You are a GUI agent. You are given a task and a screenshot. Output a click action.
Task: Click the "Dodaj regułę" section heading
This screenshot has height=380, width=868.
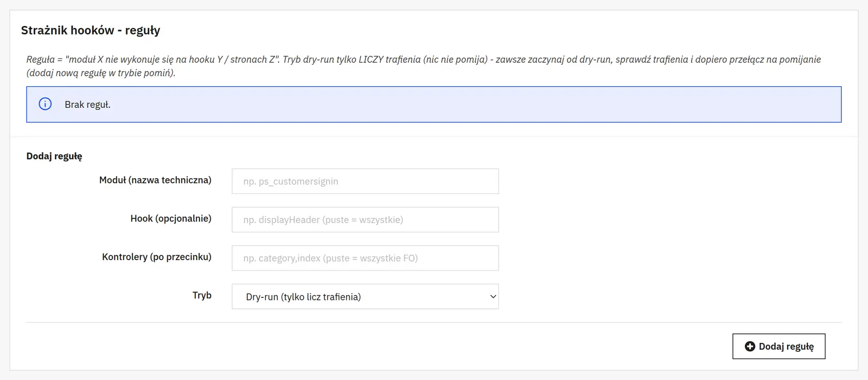point(54,156)
